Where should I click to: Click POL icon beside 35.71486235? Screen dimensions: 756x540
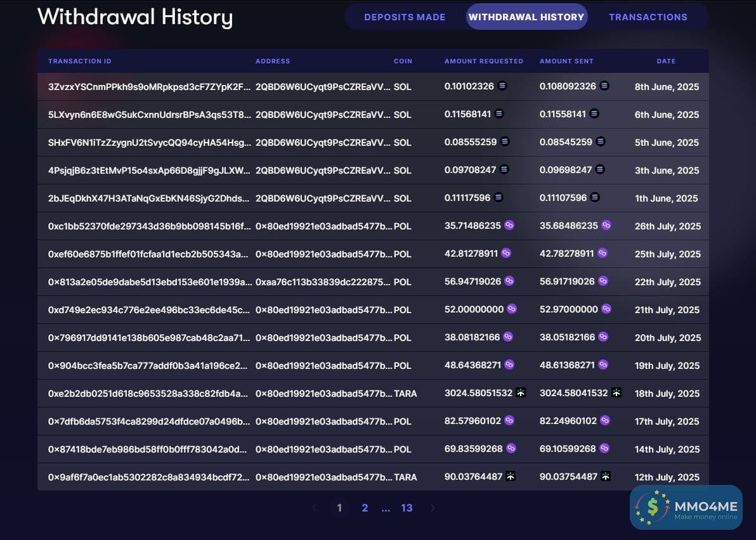(509, 225)
